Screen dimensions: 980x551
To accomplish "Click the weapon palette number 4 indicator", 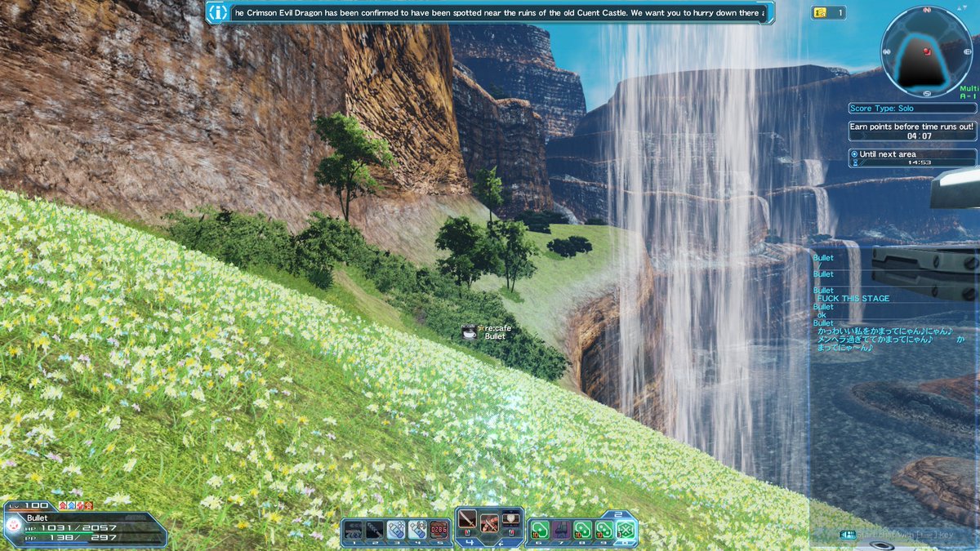I will (469, 542).
